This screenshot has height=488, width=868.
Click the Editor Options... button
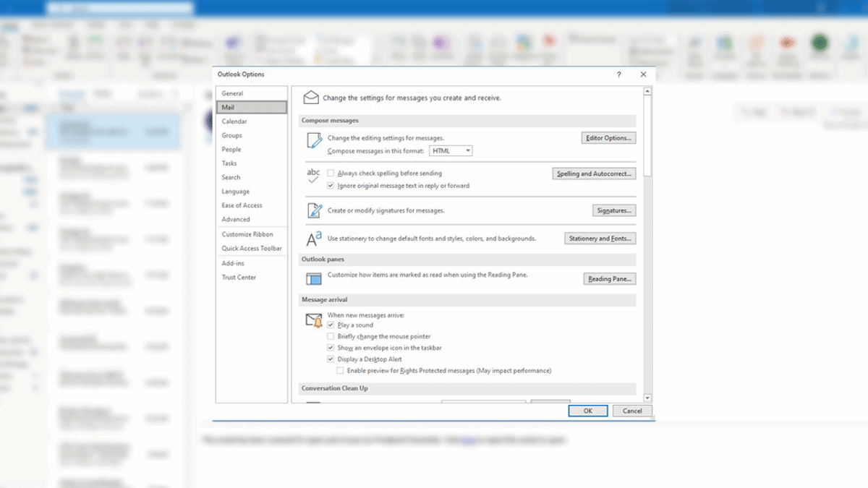click(608, 138)
